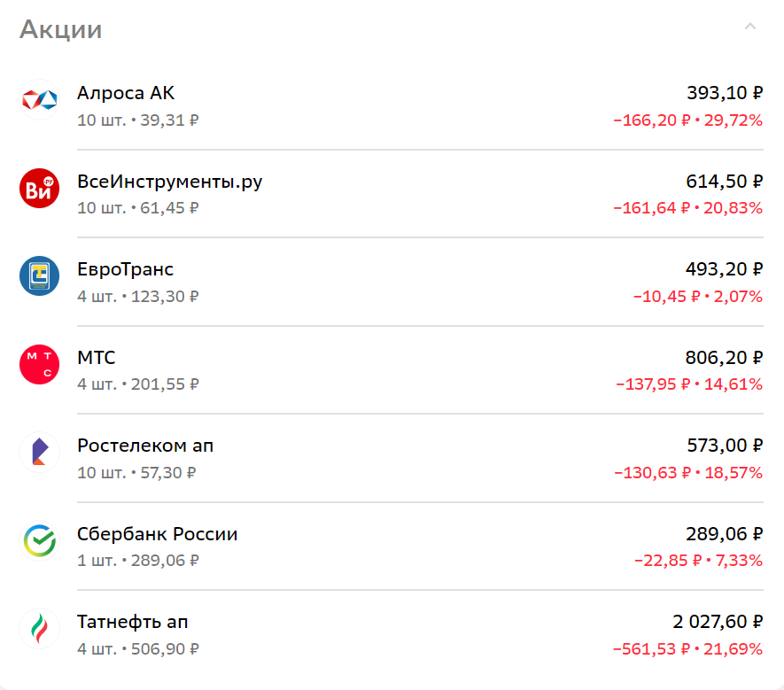Open the МТС stock title
The image size is (784, 690).
[96, 358]
